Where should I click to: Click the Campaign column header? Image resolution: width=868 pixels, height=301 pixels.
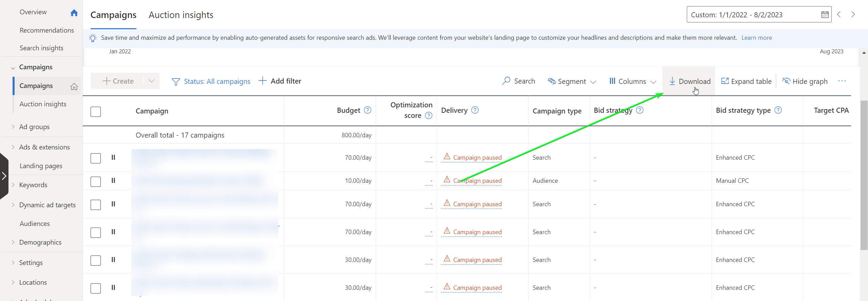(x=152, y=111)
